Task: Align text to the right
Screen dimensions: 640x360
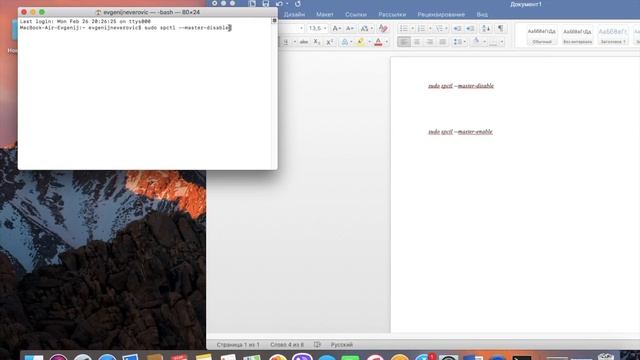Action: [430, 42]
